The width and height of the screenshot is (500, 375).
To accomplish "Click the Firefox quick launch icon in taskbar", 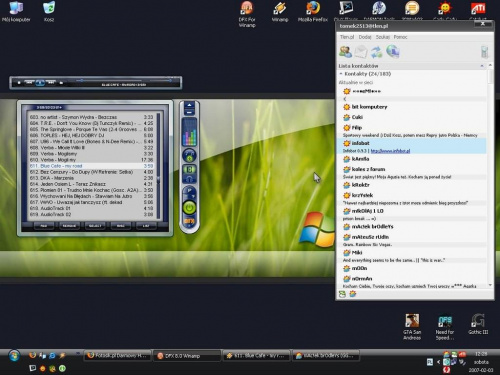I will (32, 355).
